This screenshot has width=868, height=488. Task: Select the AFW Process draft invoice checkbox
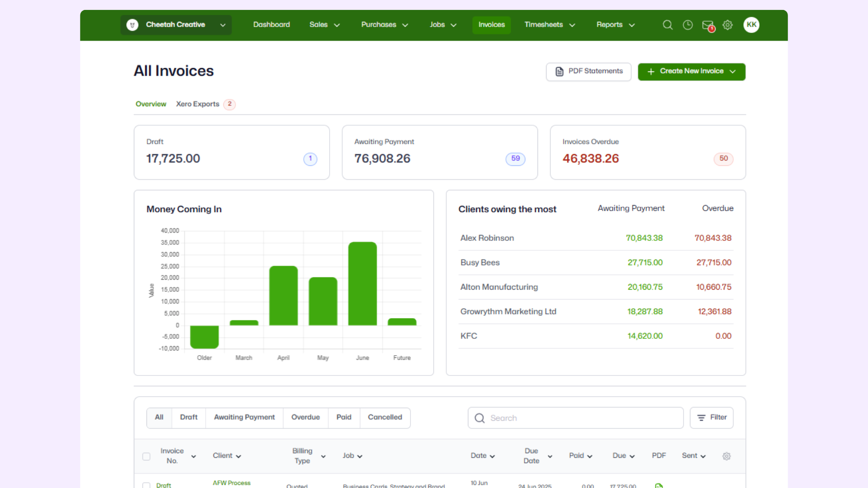pyautogui.click(x=146, y=485)
